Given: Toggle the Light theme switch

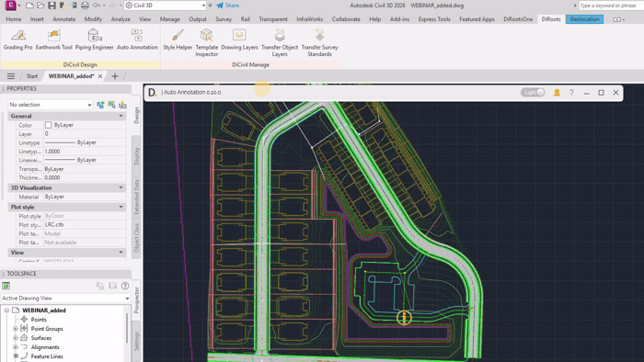Looking at the screenshot, I should pyautogui.click(x=533, y=93).
